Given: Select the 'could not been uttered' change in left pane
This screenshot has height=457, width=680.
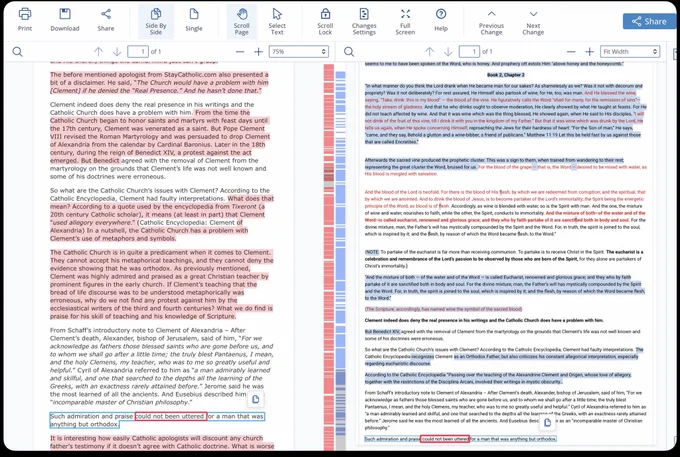Looking at the screenshot, I should tap(170, 416).
